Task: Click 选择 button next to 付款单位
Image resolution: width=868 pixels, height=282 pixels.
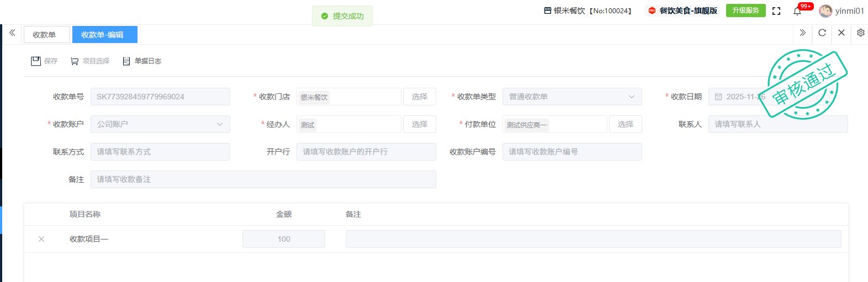Action: (x=626, y=124)
